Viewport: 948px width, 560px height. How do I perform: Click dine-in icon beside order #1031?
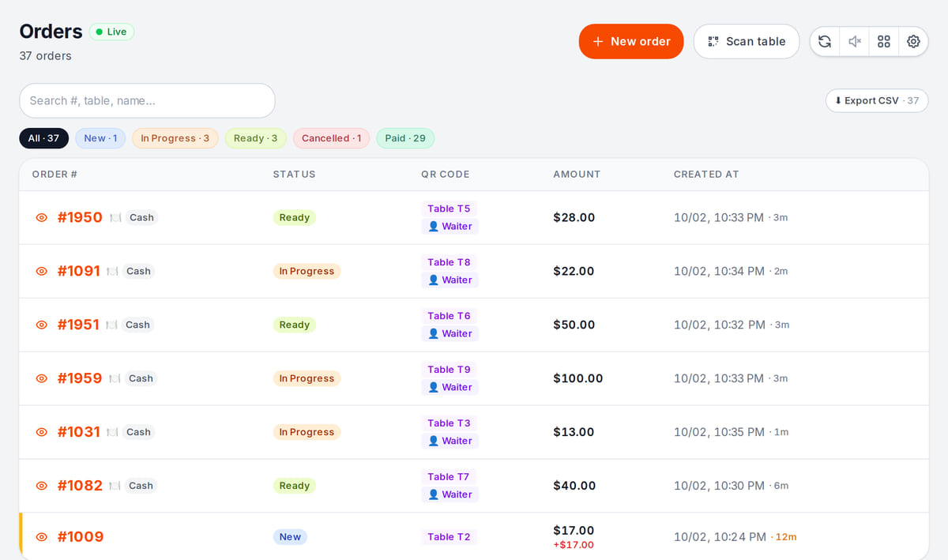click(112, 432)
